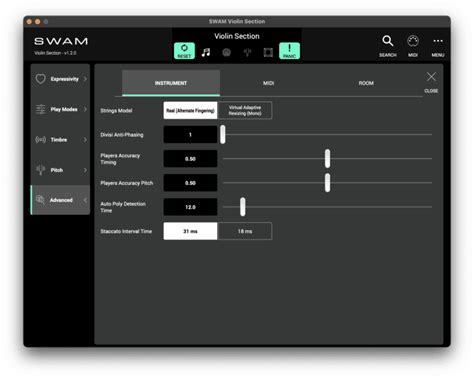
Task: Hit the PANIC button
Action: 289,51
